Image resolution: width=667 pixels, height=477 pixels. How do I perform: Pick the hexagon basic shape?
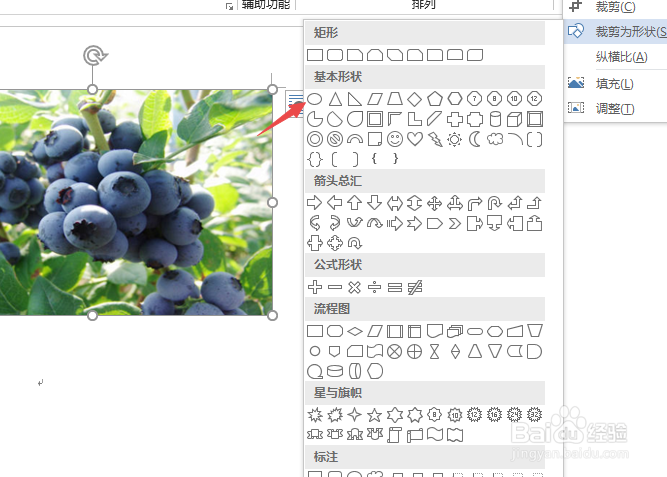tap(455, 99)
